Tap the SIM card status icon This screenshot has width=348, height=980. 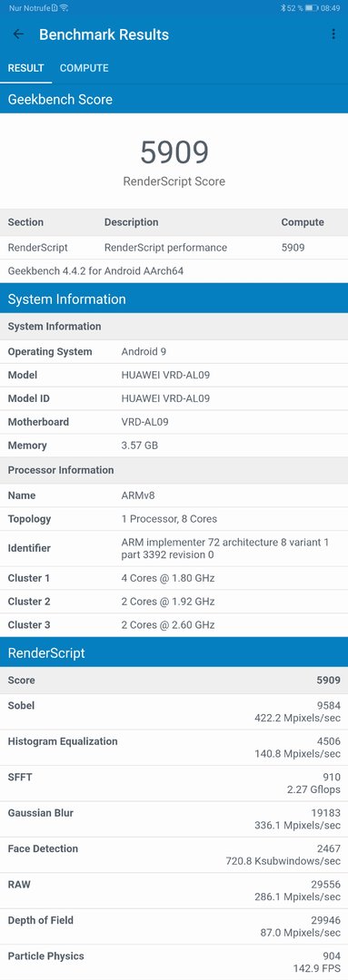click(x=55, y=8)
